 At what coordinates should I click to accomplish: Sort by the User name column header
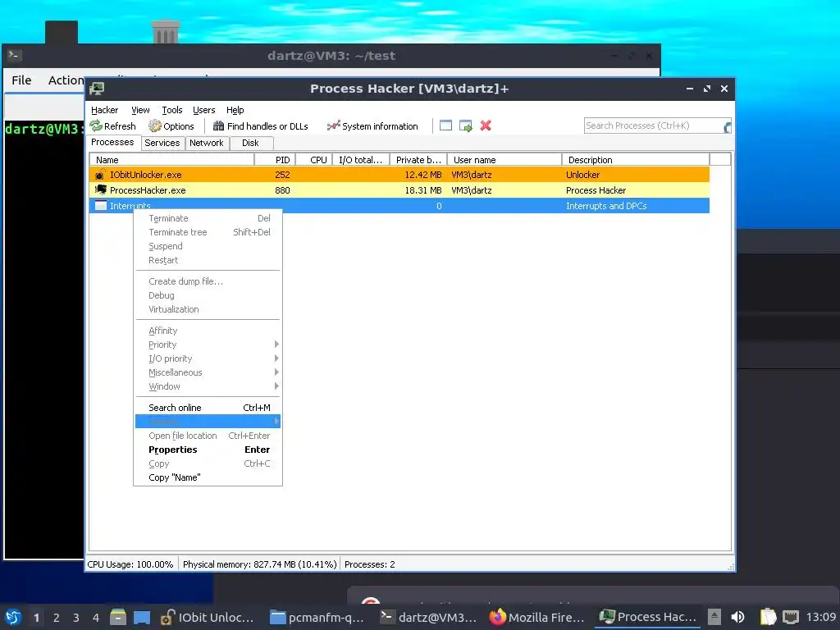click(504, 160)
